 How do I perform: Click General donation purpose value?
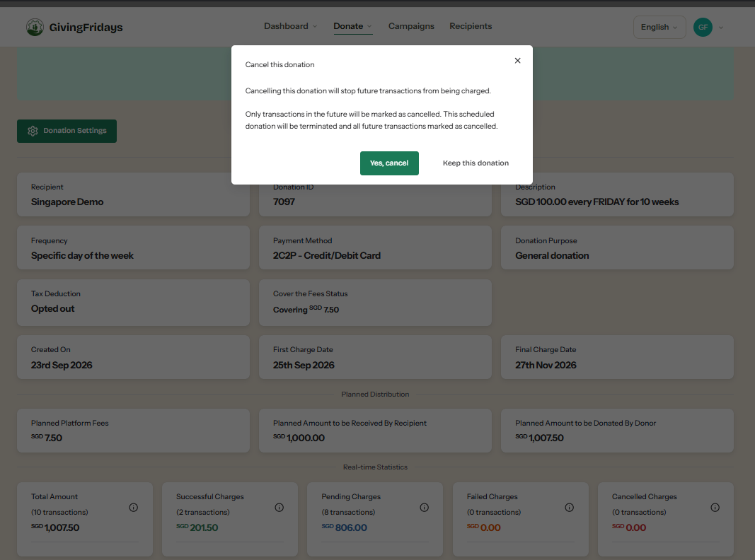552,256
